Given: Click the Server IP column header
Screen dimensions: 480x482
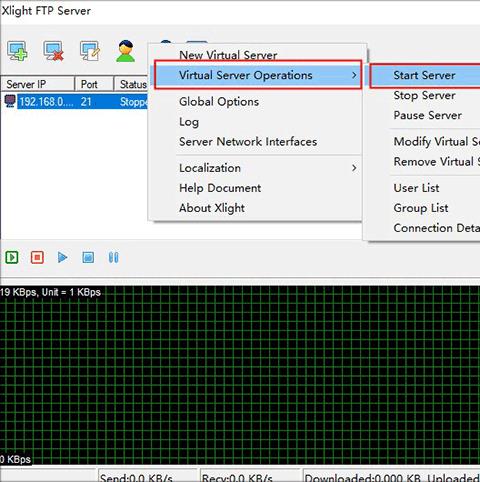Looking at the screenshot, I should [37, 84].
